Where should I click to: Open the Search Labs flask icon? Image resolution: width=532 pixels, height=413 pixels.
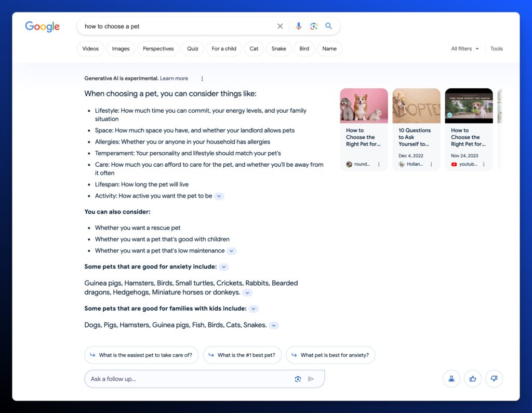tap(451, 379)
